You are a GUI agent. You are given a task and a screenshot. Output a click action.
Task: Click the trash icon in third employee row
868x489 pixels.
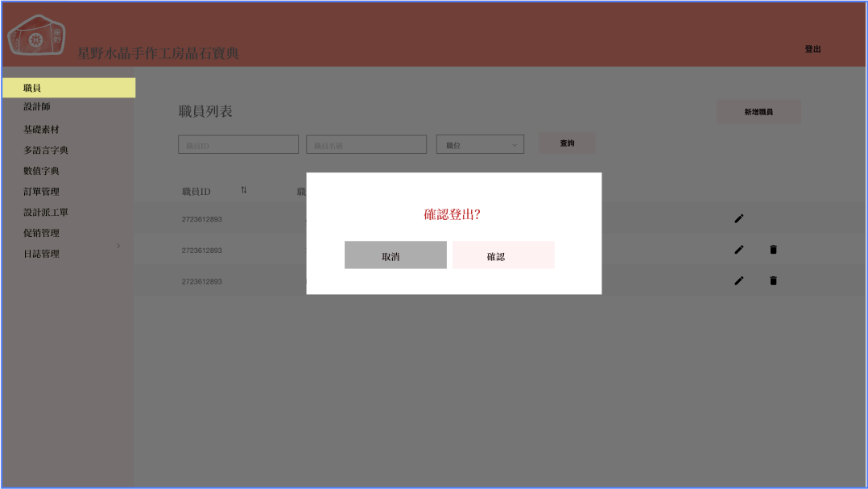point(773,281)
